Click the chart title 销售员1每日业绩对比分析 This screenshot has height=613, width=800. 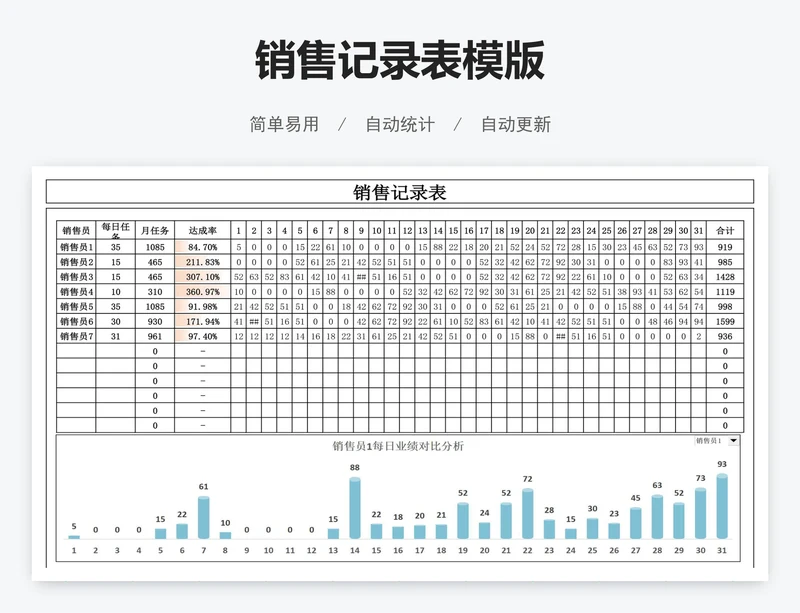point(398,446)
